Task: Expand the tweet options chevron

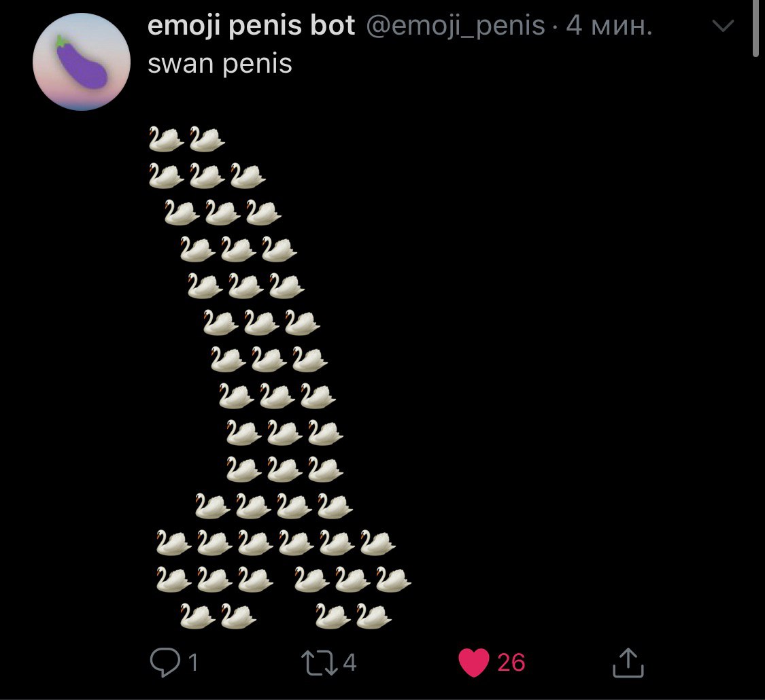Action: pos(723,25)
